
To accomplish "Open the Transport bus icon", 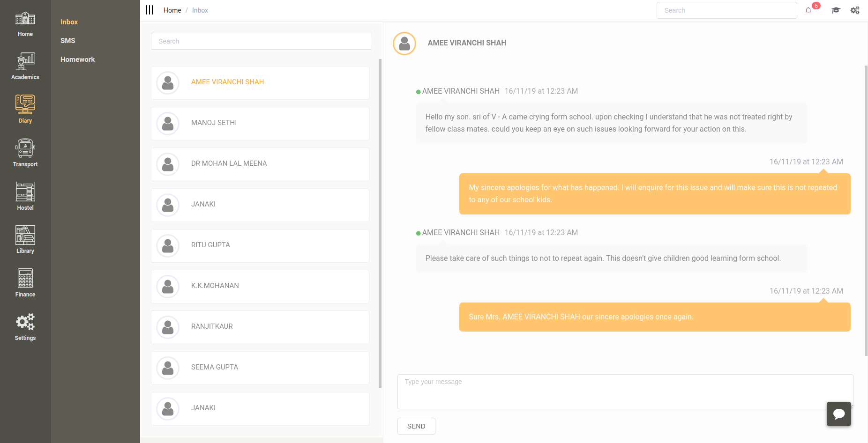I will point(25,148).
